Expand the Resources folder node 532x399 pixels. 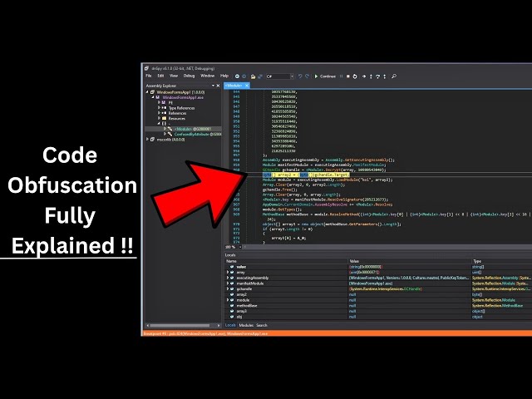(159, 118)
